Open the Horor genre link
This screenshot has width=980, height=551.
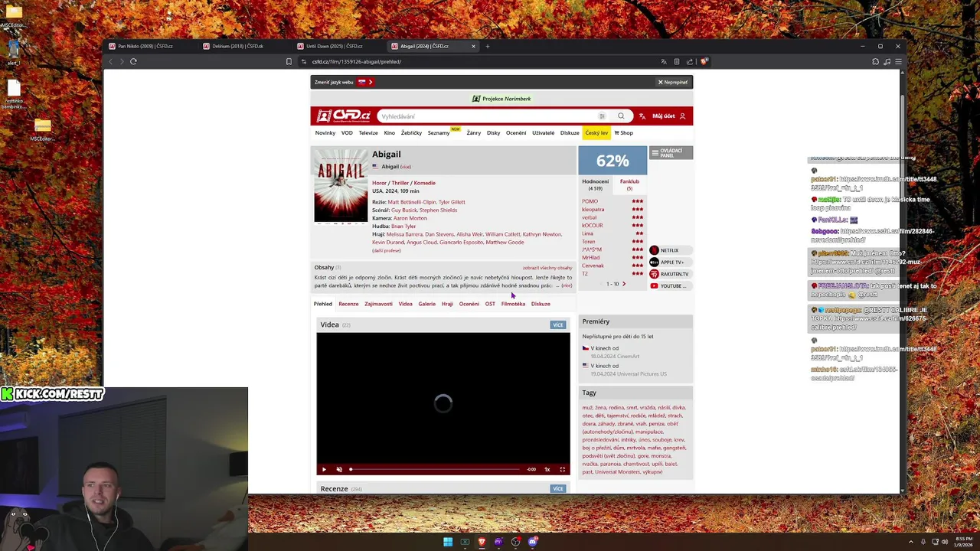tap(379, 183)
